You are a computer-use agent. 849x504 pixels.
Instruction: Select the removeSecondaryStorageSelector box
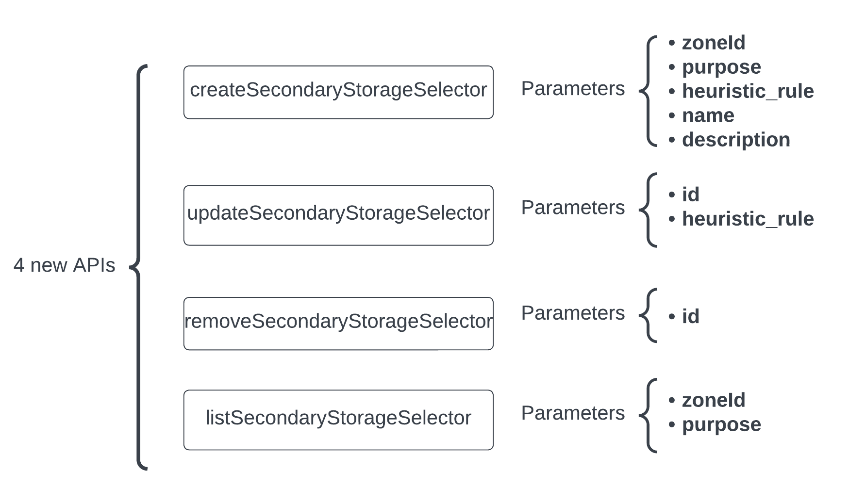pos(338,323)
